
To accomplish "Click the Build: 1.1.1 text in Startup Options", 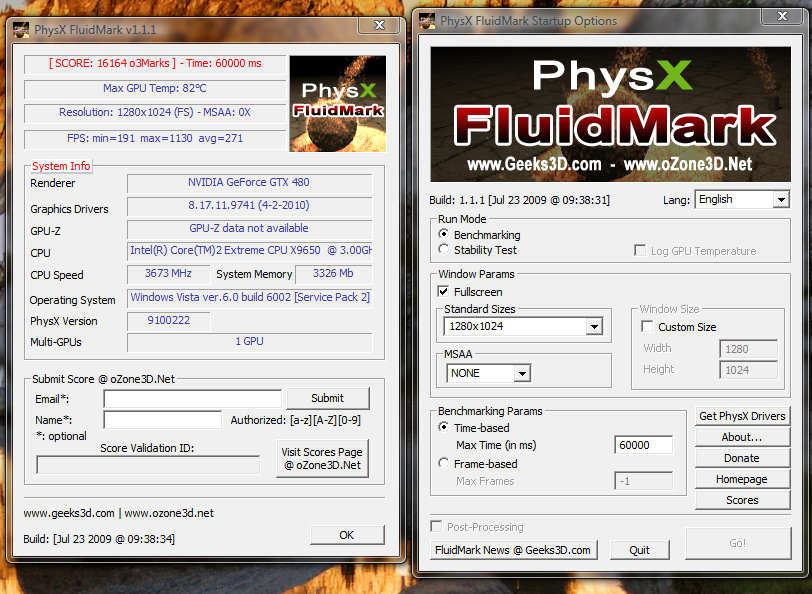I will click(519, 200).
